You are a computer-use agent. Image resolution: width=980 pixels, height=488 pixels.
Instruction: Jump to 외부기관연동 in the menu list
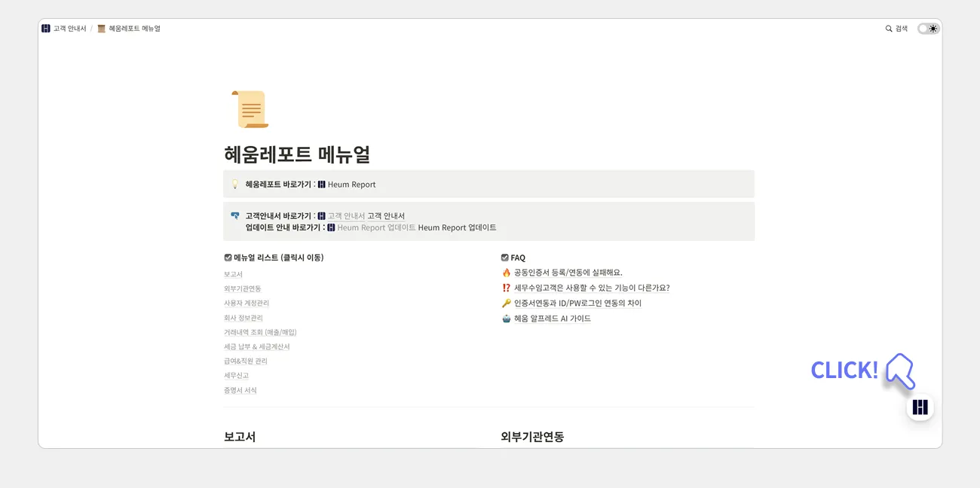243,288
